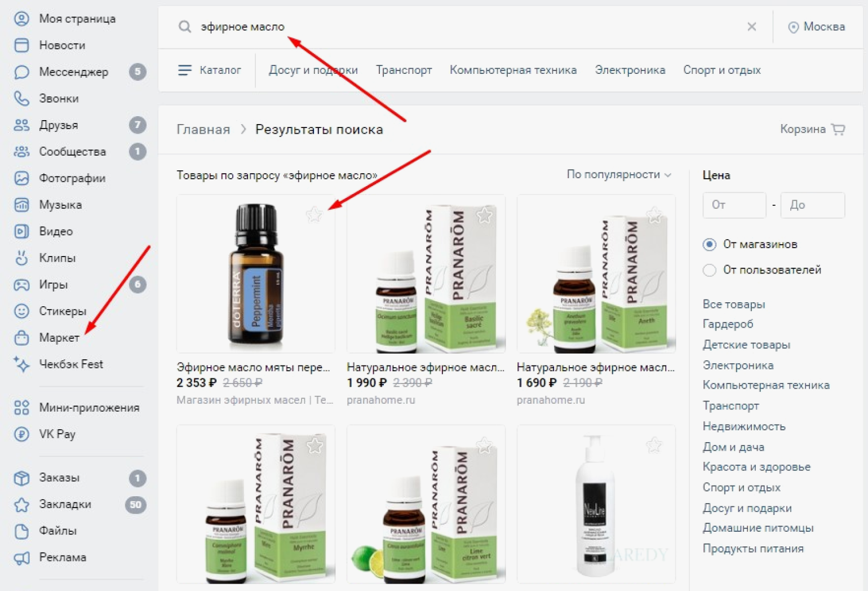Go to Главная breadcrumb link
Image resolution: width=868 pixels, height=591 pixels.
point(203,130)
